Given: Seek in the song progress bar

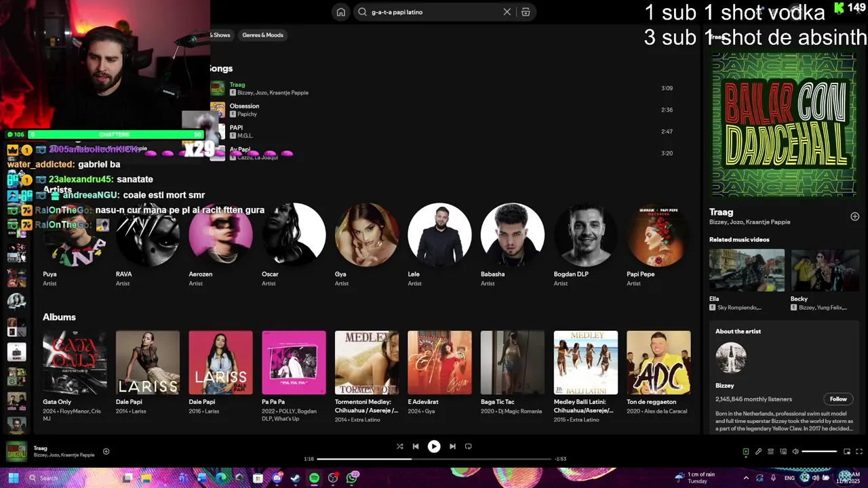Looking at the screenshot, I should tap(434, 459).
